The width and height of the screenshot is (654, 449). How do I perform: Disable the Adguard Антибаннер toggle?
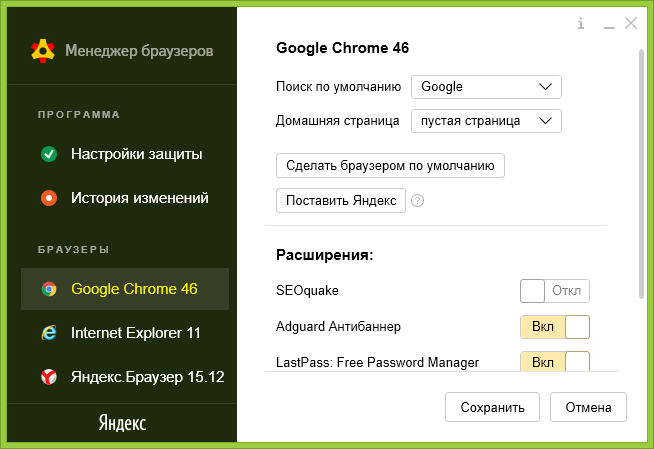(x=555, y=327)
